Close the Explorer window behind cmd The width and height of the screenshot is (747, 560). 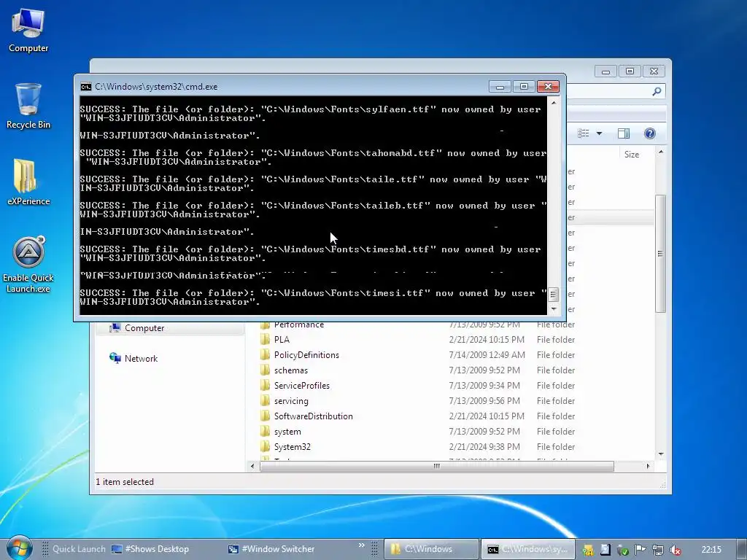pos(654,71)
